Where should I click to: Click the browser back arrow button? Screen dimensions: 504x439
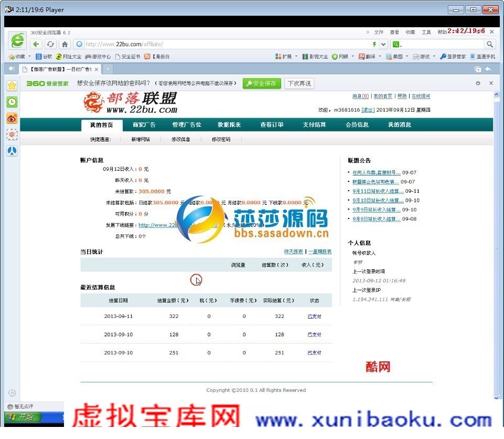click(x=36, y=44)
